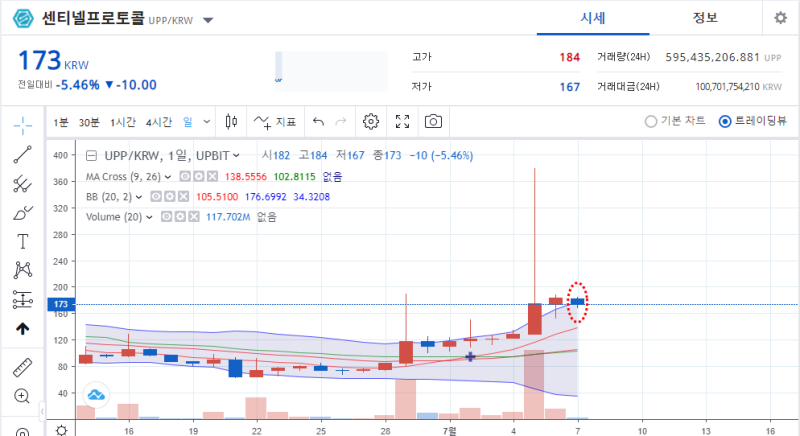The image size is (800, 436).
Task: Click the 센티넬프로토콜 coin name
Action: click(x=93, y=18)
